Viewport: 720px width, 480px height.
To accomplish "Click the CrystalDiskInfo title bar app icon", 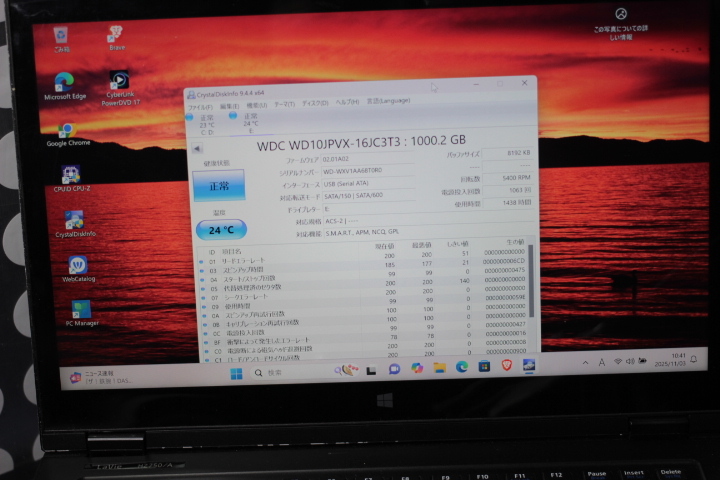I will click(x=191, y=95).
